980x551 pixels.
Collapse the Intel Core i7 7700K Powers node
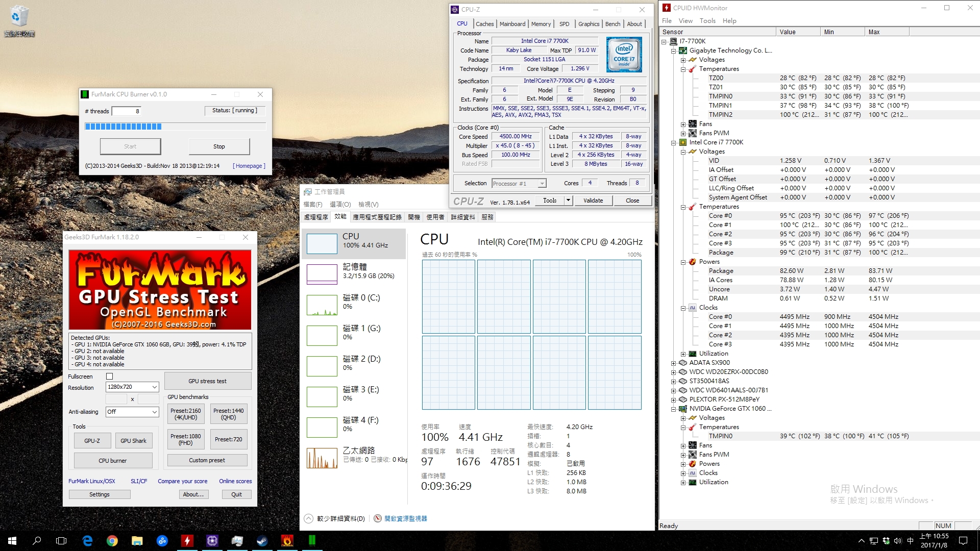(683, 262)
